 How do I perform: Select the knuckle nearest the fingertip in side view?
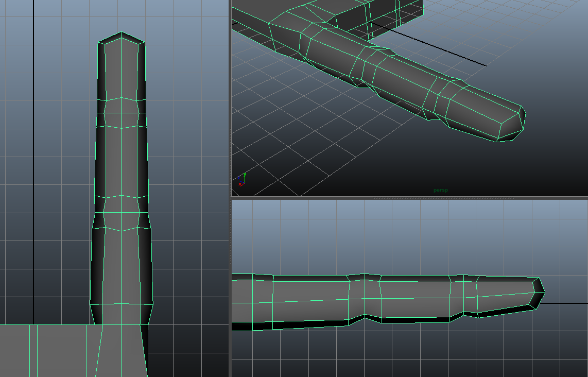463,296
